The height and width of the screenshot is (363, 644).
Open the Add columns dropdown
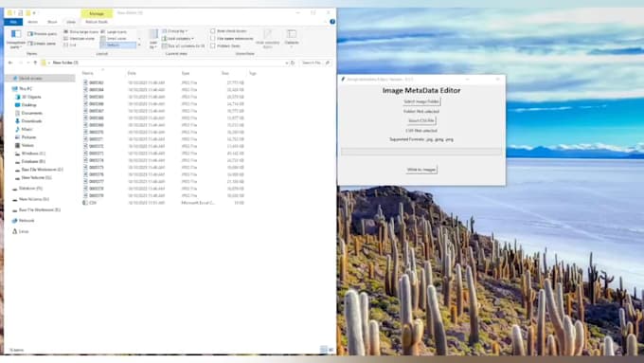coord(178,39)
